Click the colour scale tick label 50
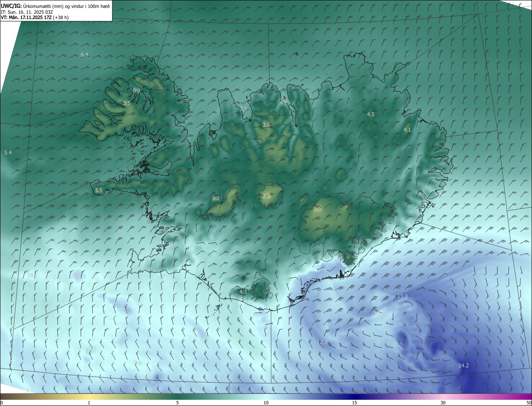The width and height of the screenshot is (532, 406). [x=529, y=403]
